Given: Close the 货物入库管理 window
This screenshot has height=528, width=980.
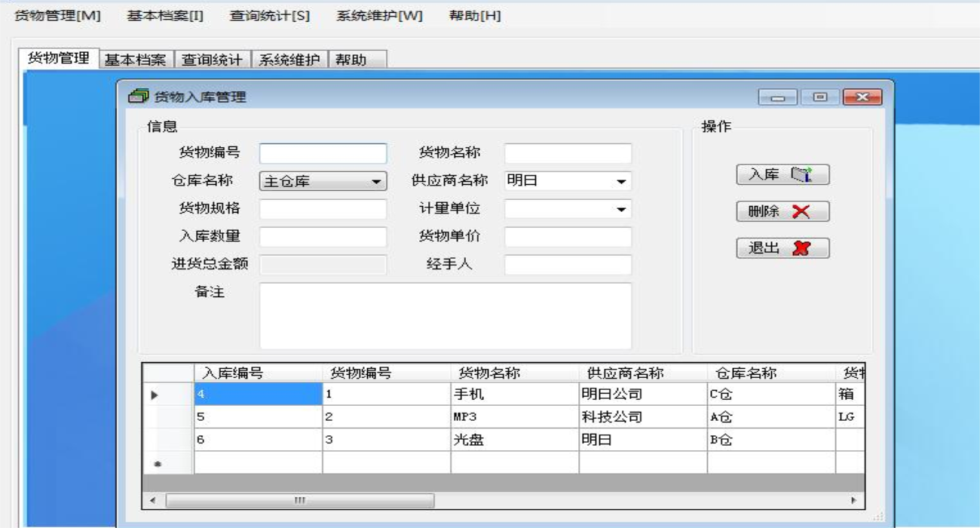Looking at the screenshot, I should pos(862,97).
